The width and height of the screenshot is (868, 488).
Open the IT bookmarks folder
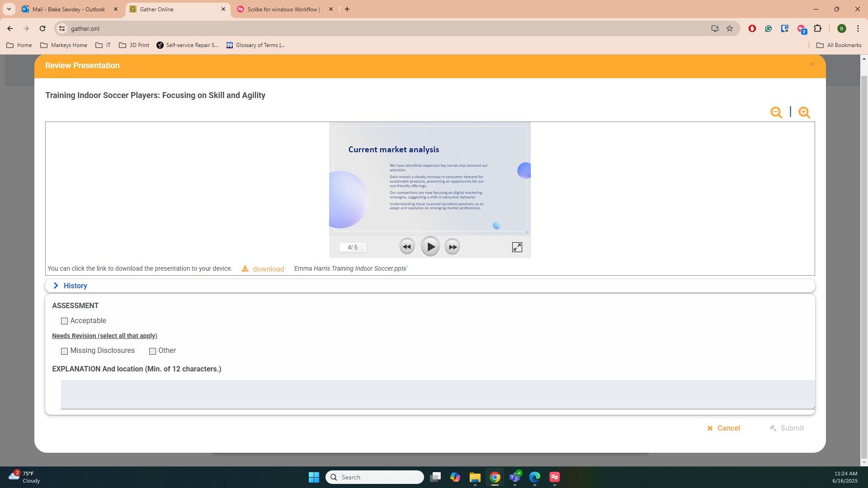tap(103, 45)
